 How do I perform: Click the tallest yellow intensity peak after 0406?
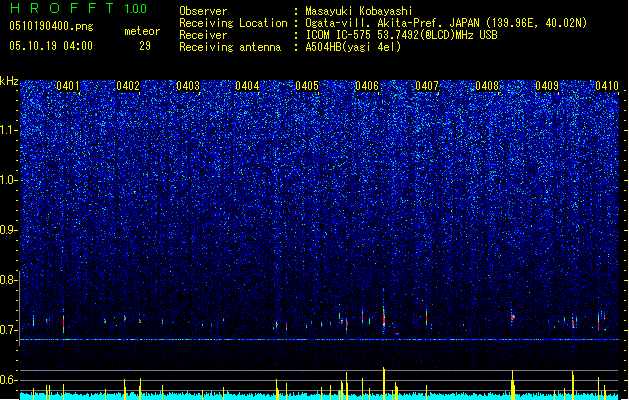(x=384, y=383)
